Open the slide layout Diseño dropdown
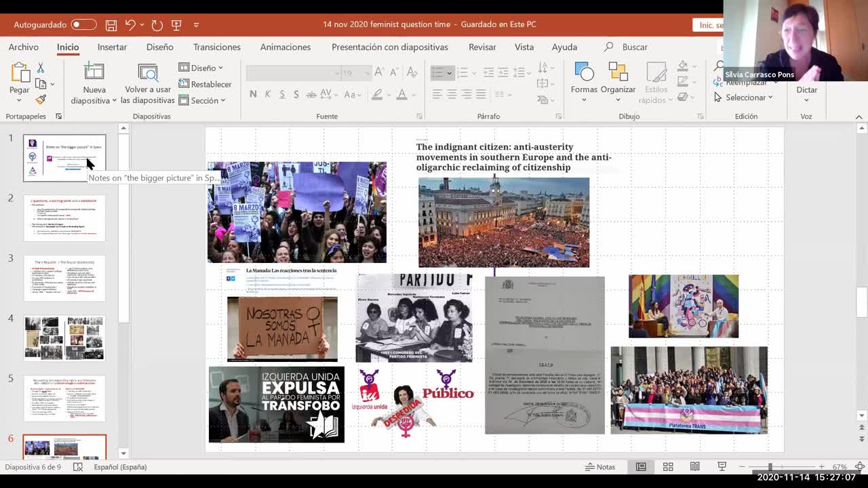The width and height of the screenshot is (868, 488). pyautogui.click(x=201, y=68)
